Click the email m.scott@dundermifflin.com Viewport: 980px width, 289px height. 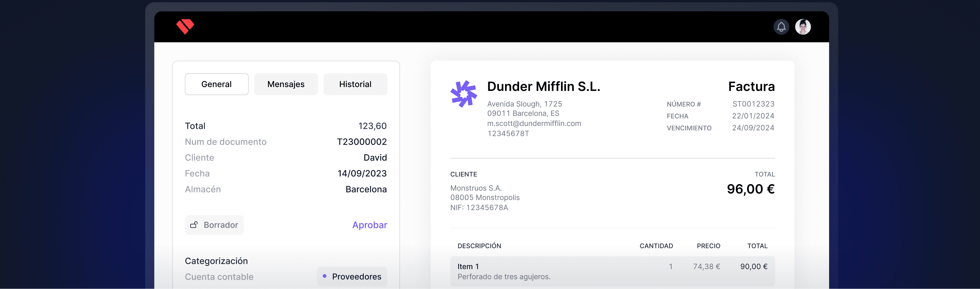[534, 123]
